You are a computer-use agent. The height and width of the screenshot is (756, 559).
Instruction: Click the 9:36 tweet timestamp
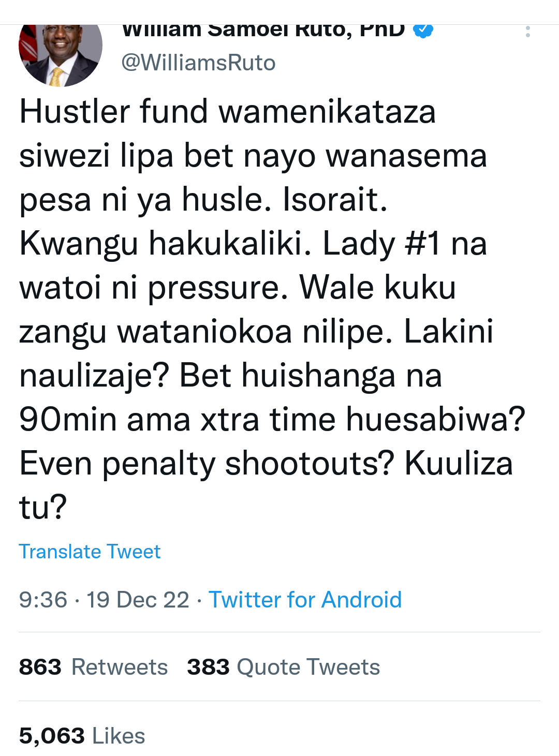click(43, 600)
